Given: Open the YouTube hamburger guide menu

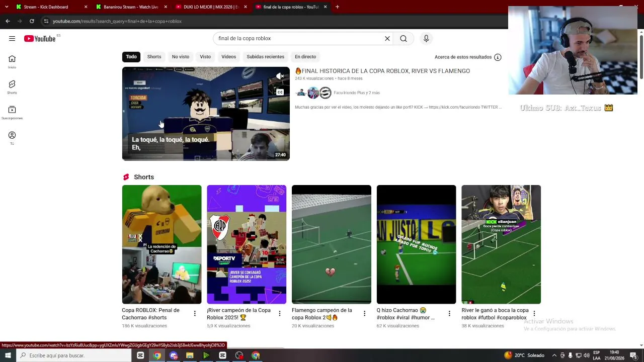Looking at the screenshot, I should coord(12,38).
